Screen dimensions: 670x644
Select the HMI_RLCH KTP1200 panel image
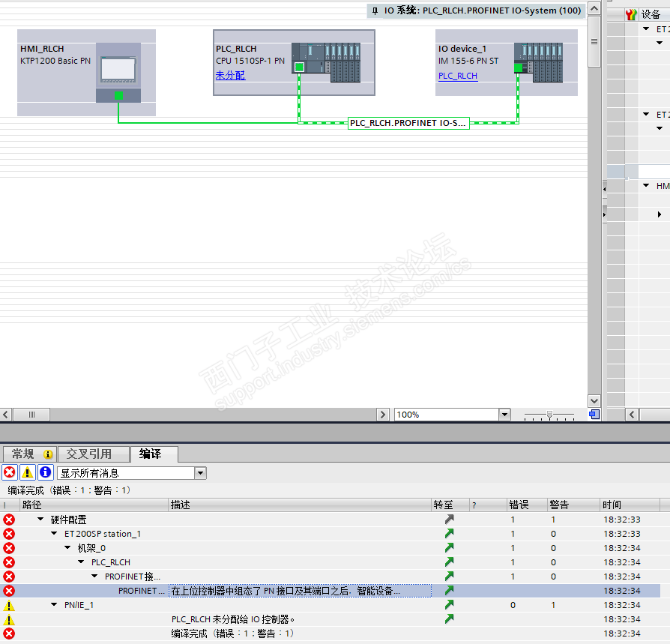point(118,70)
